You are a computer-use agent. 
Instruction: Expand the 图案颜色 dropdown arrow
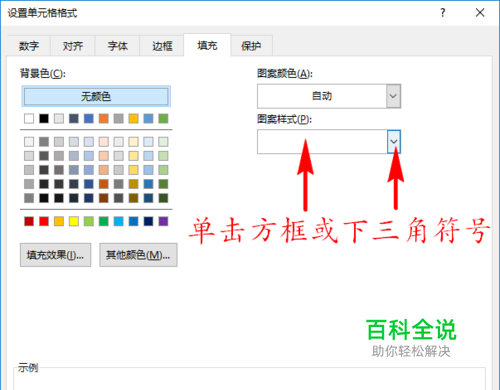click(393, 96)
